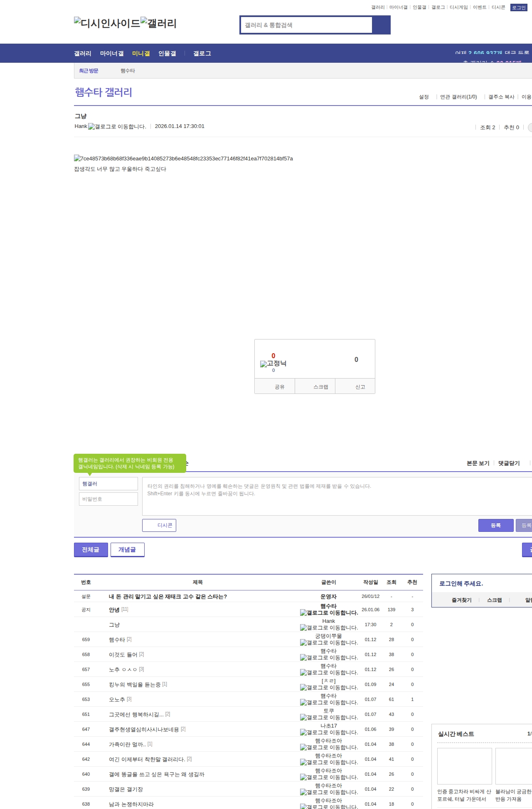Open the 설정 gallery settings menu
This screenshot has height=809, width=532.
(424, 97)
